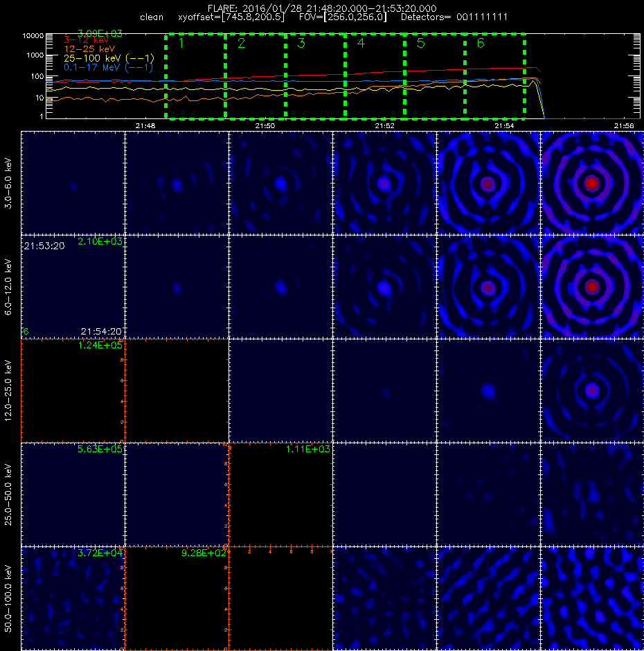This screenshot has height=651, width=644.
Task: Click the "21:48" time axis label
Action: 145,126
